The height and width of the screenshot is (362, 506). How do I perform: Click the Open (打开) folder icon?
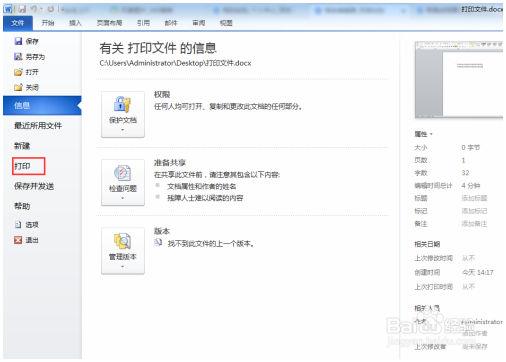coord(18,72)
